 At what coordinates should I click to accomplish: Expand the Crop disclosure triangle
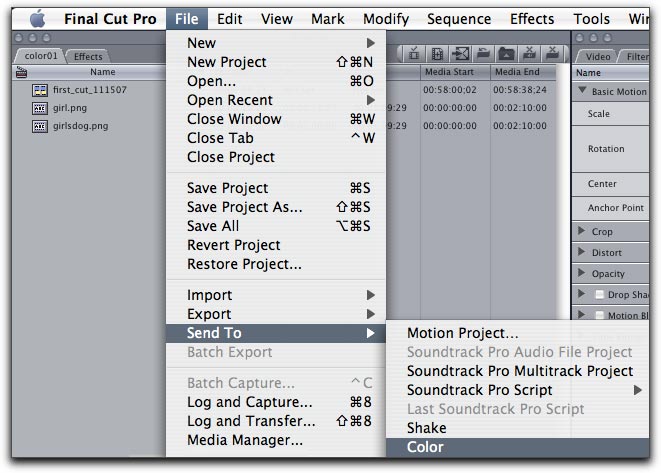click(583, 232)
